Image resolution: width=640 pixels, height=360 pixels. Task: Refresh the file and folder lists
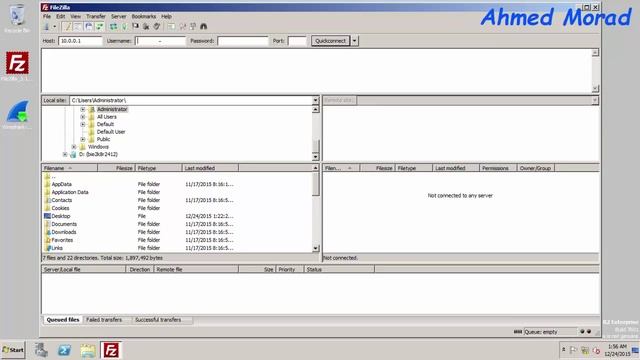coord(113,27)
